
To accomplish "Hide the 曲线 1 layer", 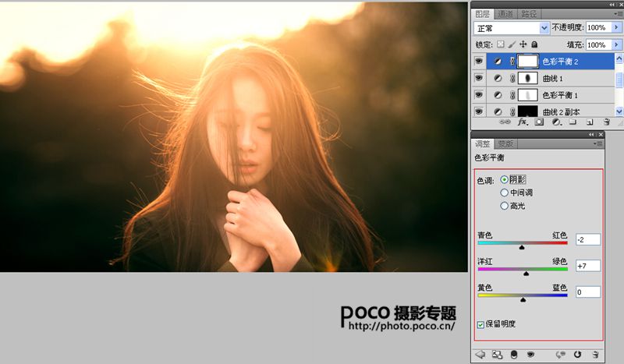I will [479, 79].
